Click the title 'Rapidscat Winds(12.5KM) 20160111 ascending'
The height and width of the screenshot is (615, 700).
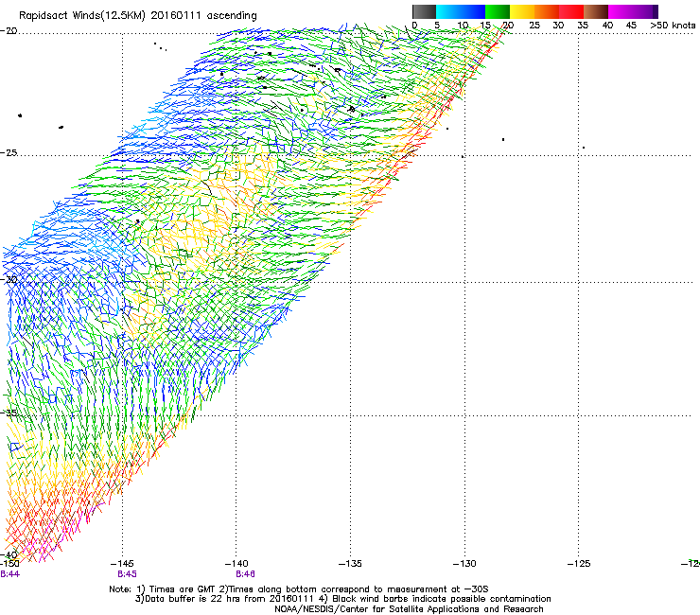138,16
